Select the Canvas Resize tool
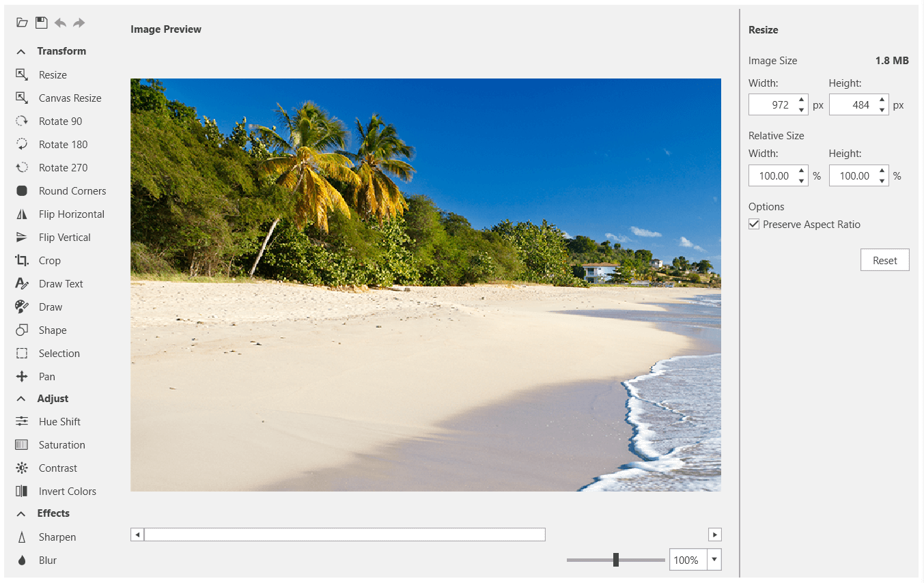Viewport: 924px width, 583px height. point(68,98)
